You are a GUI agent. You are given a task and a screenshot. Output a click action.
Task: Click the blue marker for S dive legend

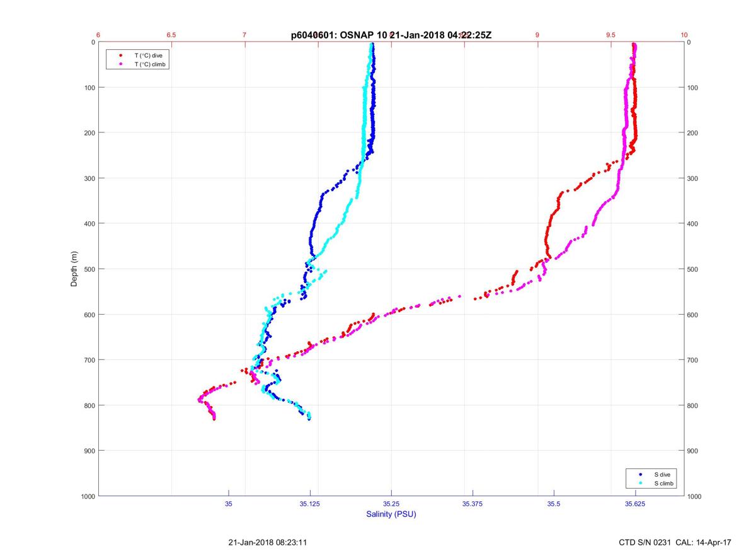click(x=641, y=474)
